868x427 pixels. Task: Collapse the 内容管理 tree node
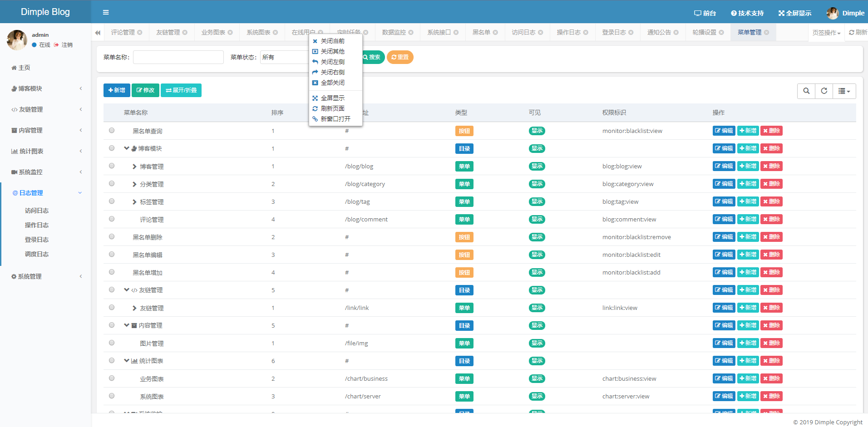coord(127,325)
